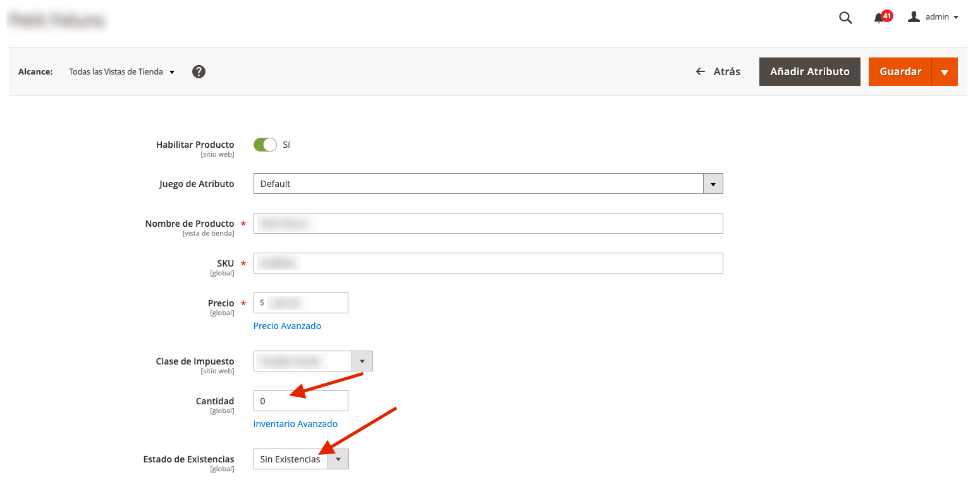Focus the SKU input field
The width and height of the screenshot is (980, 482).
pyautogui.click(x=488, y=263)
